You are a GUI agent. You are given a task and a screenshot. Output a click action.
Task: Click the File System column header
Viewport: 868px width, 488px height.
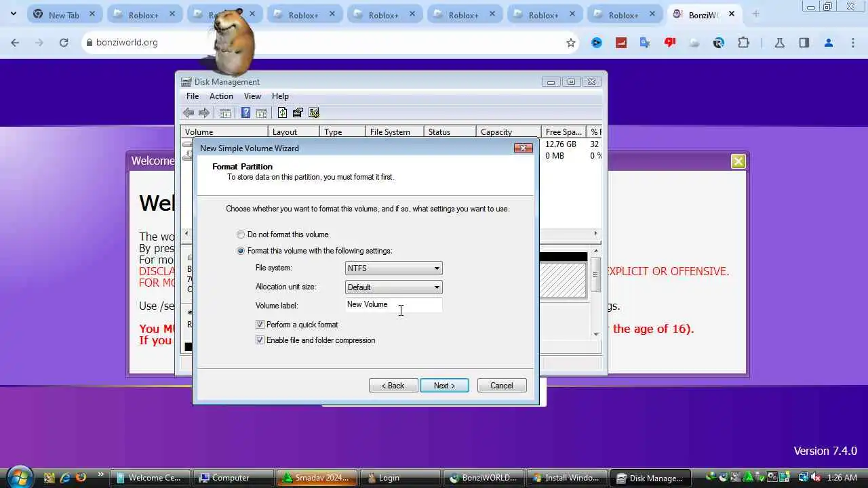coord(394,132)
